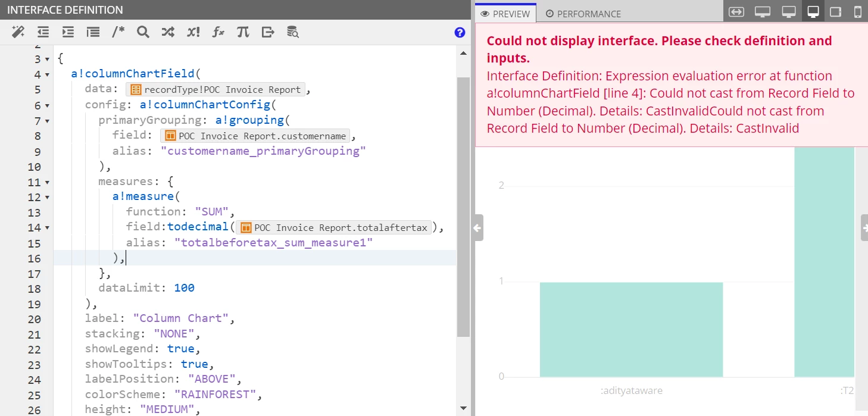Click a!measure function text
Image resolution: width=868 pixels, height=416 pixels.
point(143,196)
